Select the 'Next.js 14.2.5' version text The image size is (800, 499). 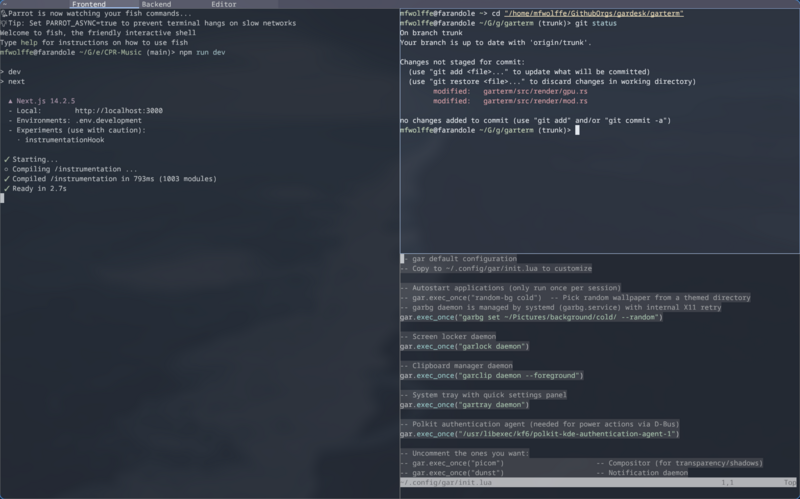[45, 101]
